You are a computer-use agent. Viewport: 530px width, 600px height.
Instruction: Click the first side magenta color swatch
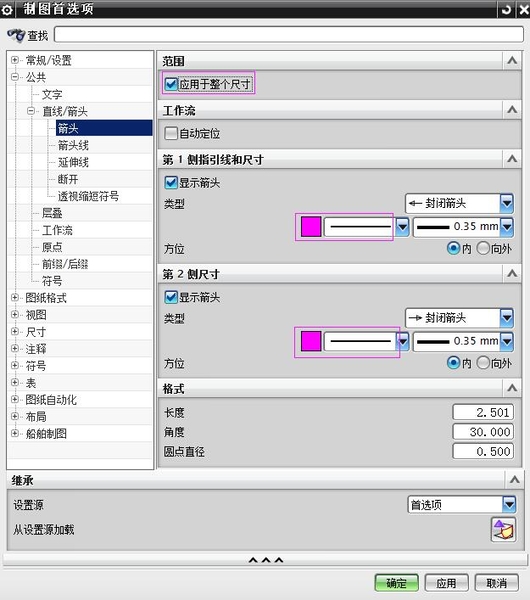click(x=311, y=227)
